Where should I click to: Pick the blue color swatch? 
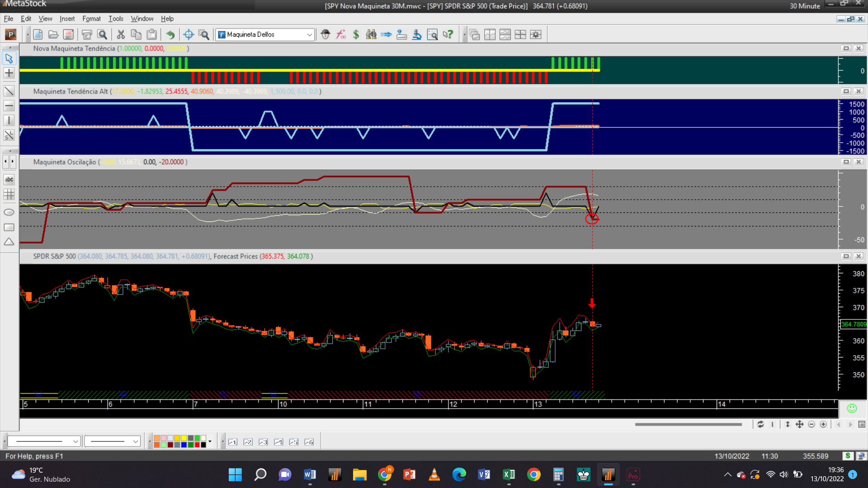(184, 445)
